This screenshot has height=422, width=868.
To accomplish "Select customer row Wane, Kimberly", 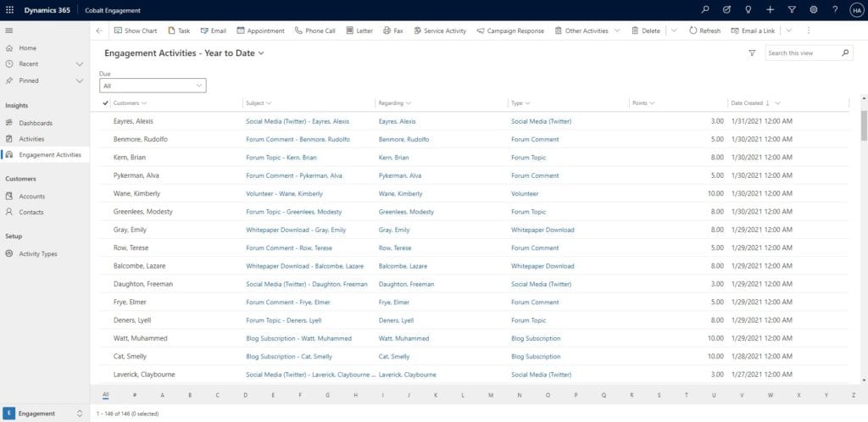I will (136, 193).
